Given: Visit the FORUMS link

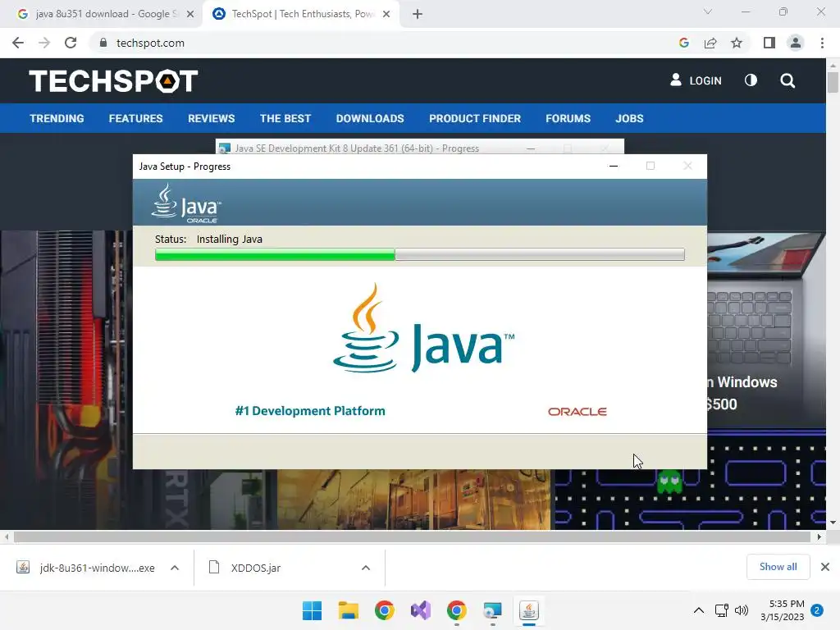Looking at the screenshot, I should 568,118.
